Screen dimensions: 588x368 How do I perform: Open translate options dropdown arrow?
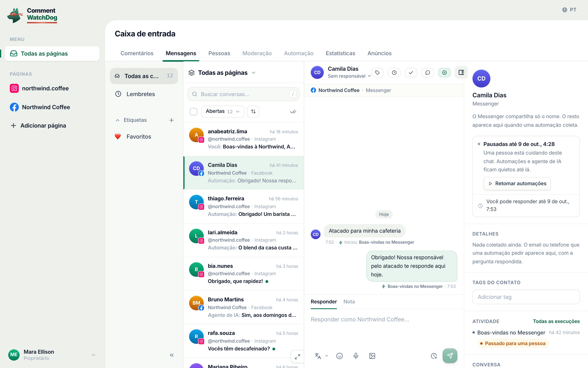pos(326,356)
